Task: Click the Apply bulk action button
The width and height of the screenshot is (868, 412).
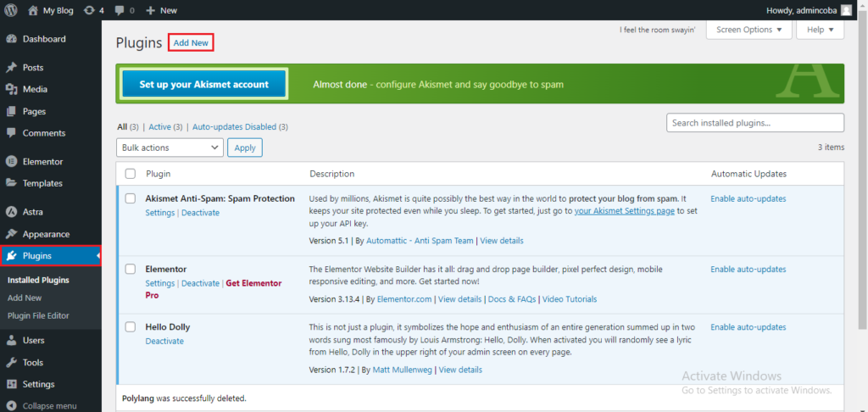Action: (x=245, y=148)
